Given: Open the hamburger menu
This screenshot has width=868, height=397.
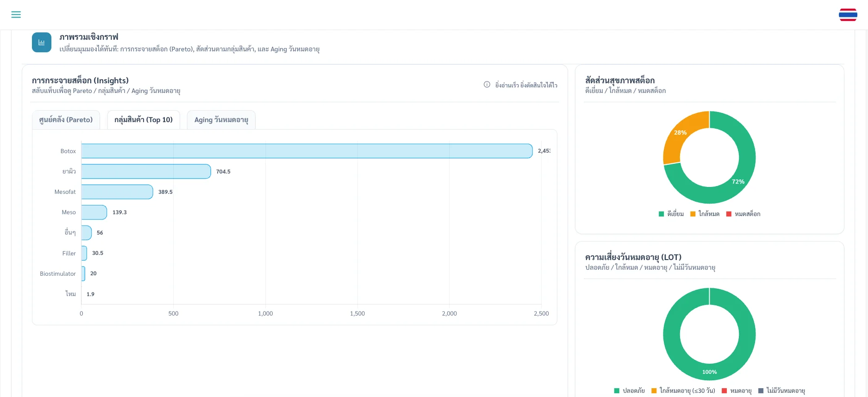Looking at the screenshot, I should click(x=16, y=15).
